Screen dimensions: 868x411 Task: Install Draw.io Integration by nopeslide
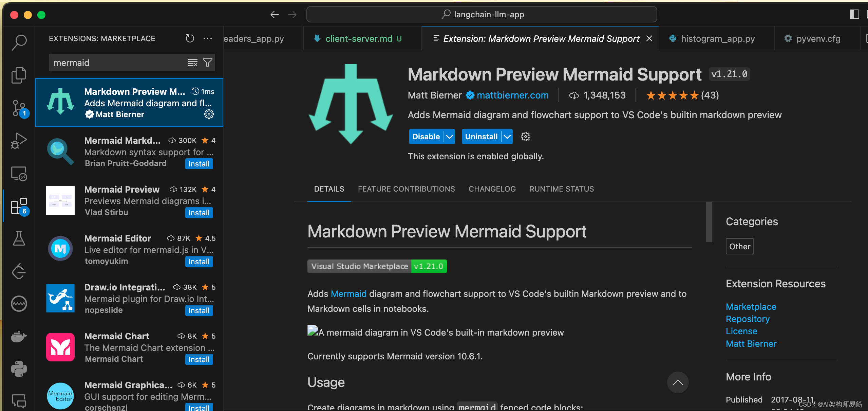pos(199,310)
